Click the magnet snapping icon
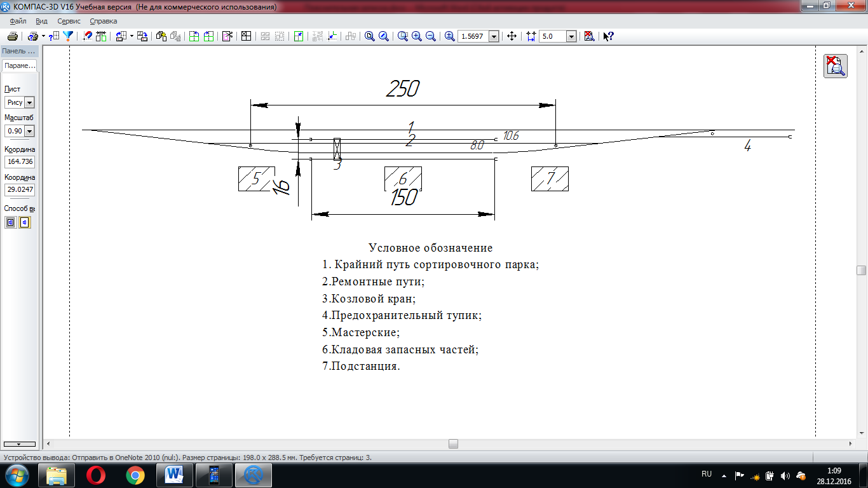This screenshot has height=488, width=868. [88, 36]
